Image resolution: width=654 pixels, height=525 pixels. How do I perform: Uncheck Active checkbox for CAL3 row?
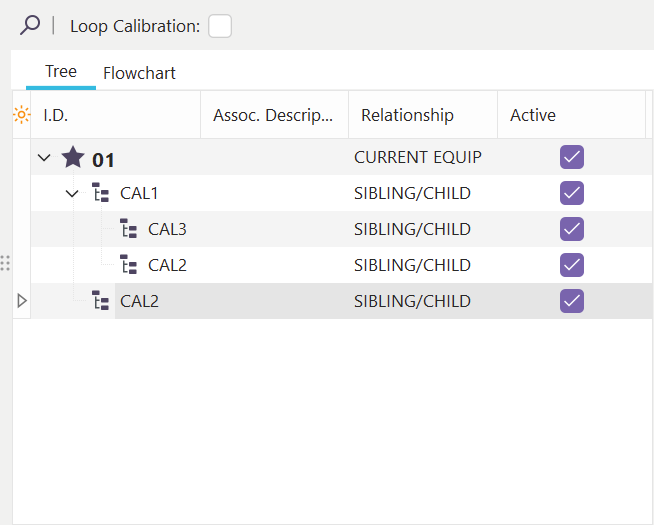[x=571, y=229]
